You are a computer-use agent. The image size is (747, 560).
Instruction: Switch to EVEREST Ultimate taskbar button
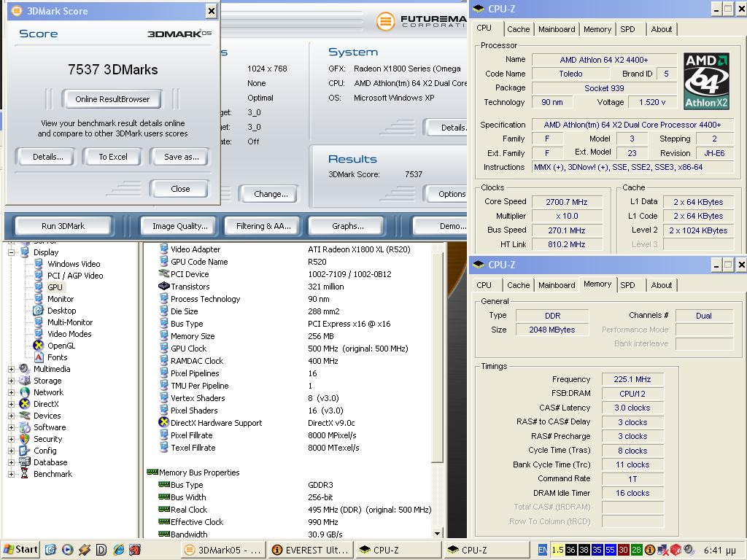[x=311, y=550]
